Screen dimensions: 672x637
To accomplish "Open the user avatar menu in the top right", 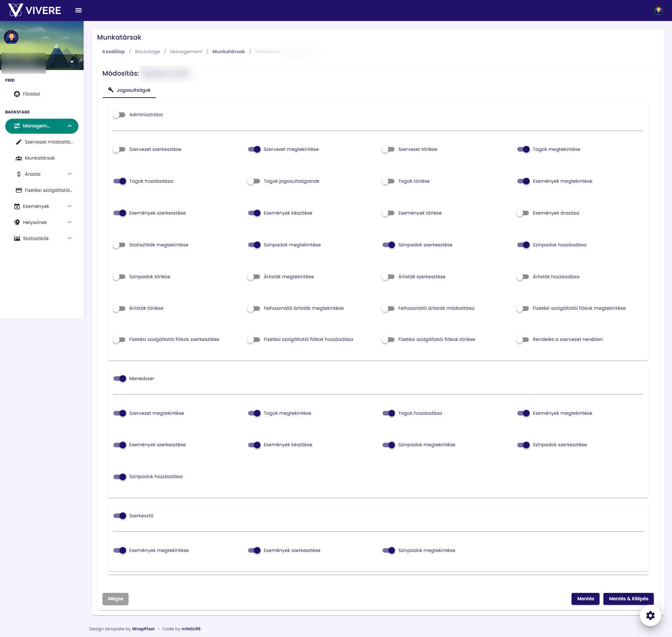I will [658, 10].
